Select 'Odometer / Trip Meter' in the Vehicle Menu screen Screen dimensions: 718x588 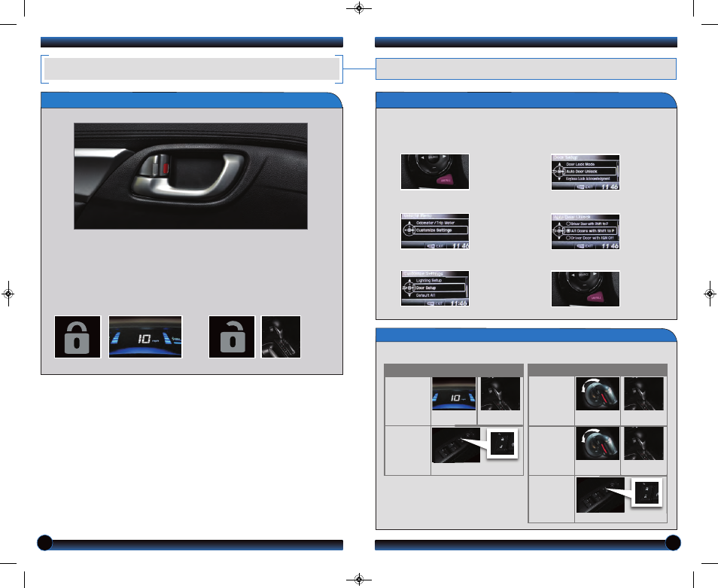pyautogui.click(x=436, y=223)
